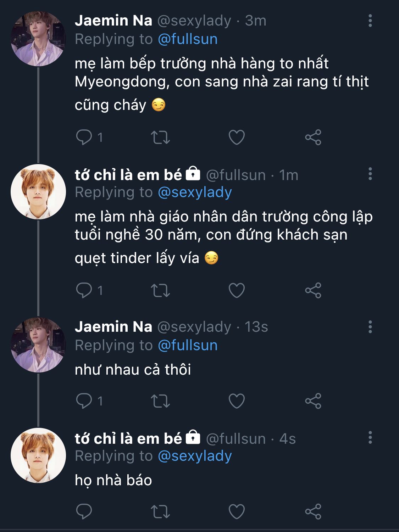Screen dimensions: 399x532
Task: Reply to the tinder tweet
Action: coord(84,290)
